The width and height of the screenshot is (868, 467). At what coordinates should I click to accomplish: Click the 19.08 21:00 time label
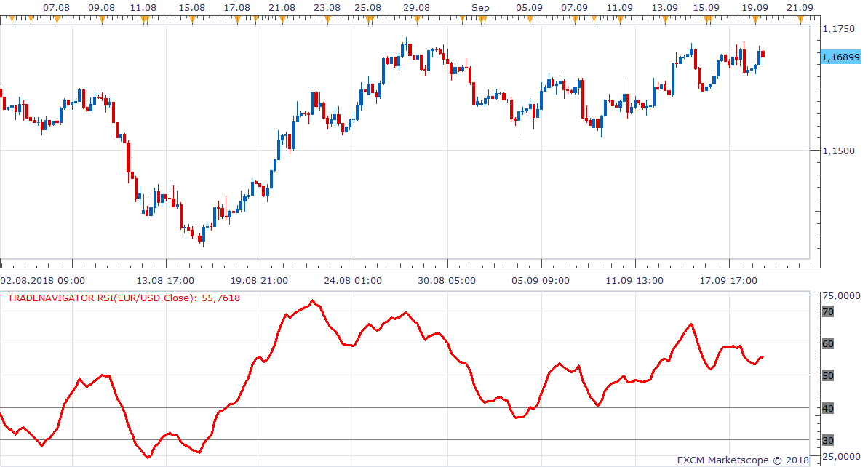pos(259,281)
